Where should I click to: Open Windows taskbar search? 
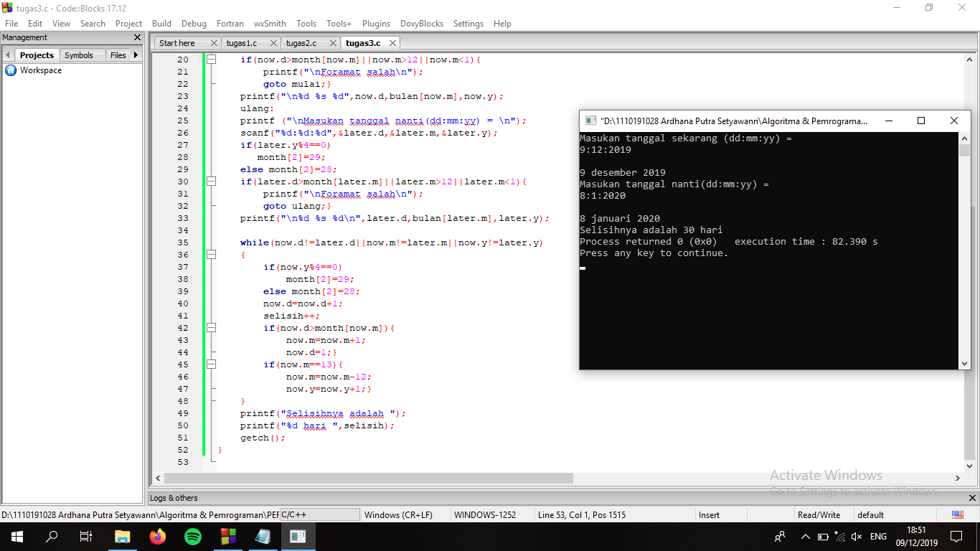click(52, 536)
